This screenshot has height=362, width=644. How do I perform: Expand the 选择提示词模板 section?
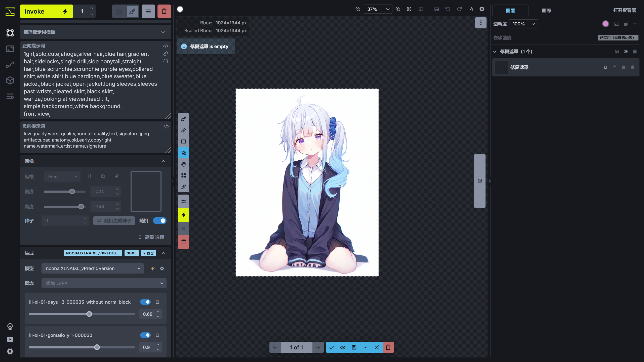[x=95, y=32]
